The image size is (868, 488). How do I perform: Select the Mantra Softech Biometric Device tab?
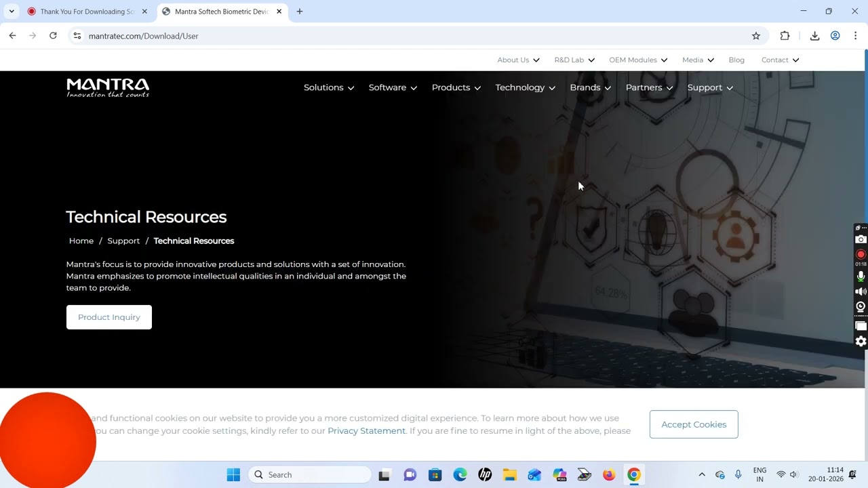tap(221, 12)
